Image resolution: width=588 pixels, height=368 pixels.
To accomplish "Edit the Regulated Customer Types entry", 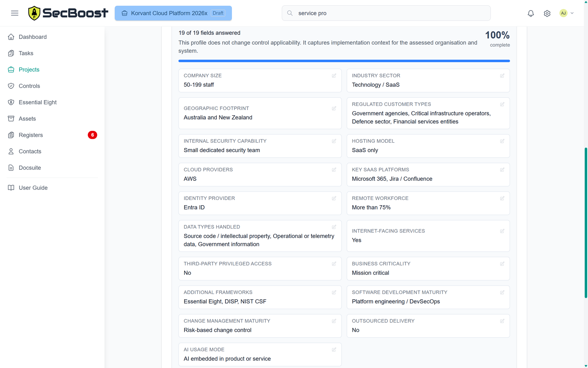I will click(x=502, y=104).
